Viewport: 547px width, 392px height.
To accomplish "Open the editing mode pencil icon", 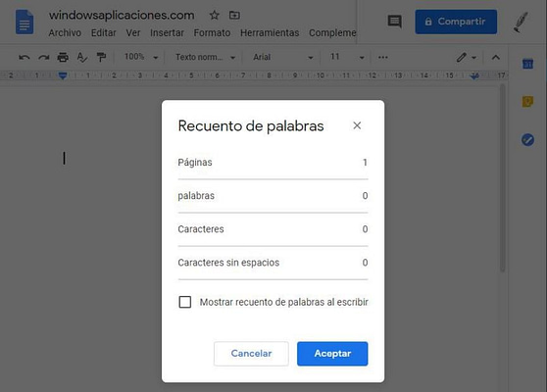I will pyautogui.click(x=461, y=57).
